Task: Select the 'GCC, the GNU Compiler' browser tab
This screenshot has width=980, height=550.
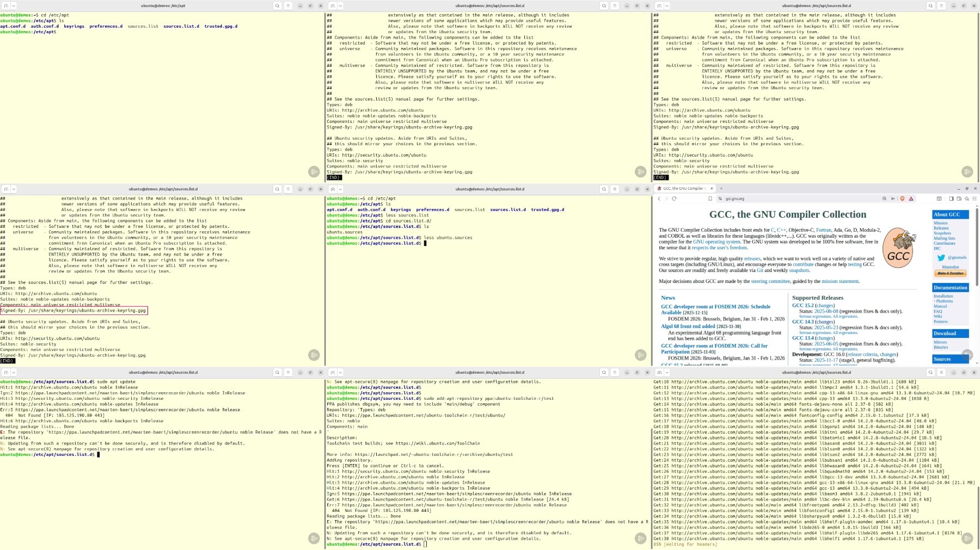Action: click(x=685, y=188)
